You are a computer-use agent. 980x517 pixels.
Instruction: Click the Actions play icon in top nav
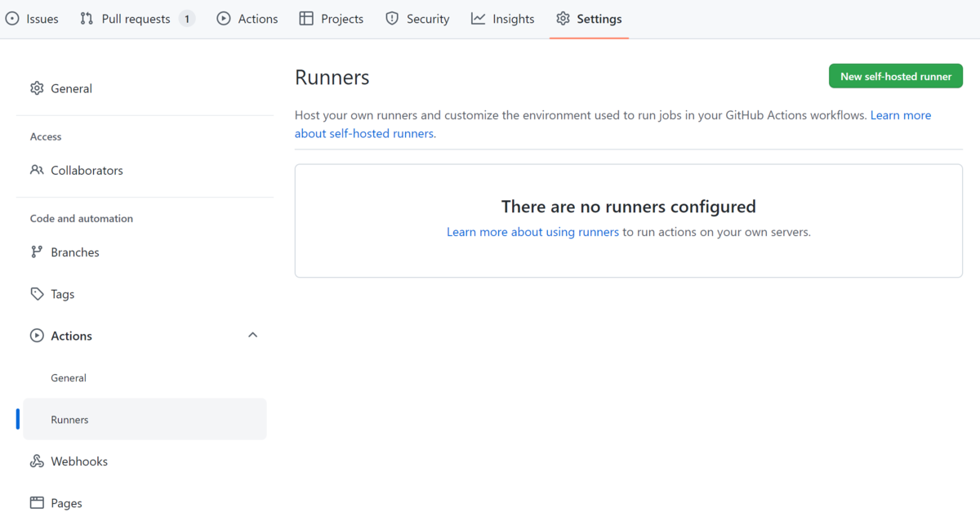pyautogui.click(x=224, y=19)
